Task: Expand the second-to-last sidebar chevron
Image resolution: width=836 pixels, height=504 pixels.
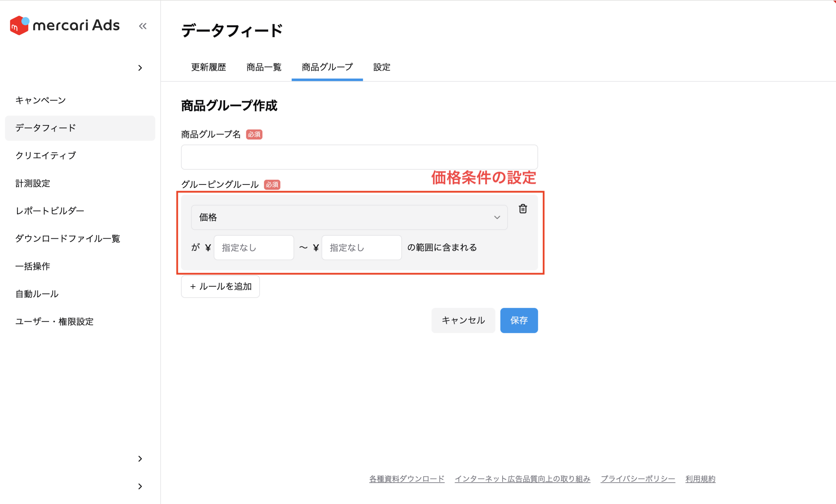Action: [140, 459]
